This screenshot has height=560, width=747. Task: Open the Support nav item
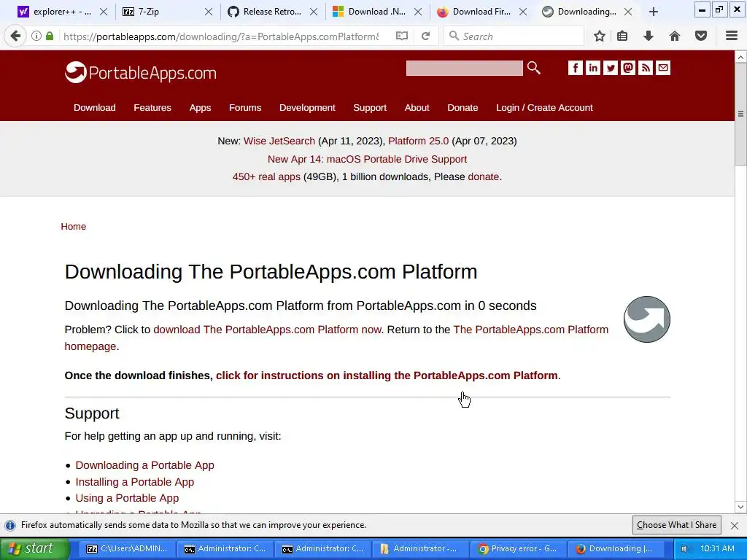click(x=370, y=108)
